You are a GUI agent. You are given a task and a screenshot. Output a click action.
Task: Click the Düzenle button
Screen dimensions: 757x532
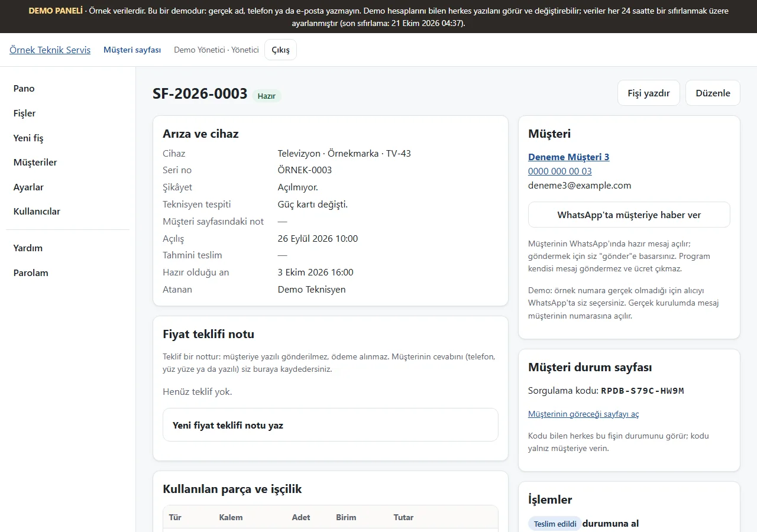point(713,93)
